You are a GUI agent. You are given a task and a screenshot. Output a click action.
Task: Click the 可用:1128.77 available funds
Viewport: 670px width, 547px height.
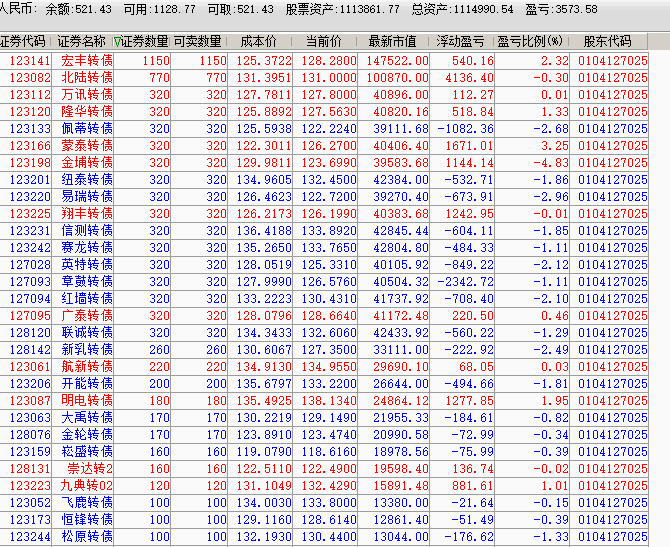click(160, 9)
